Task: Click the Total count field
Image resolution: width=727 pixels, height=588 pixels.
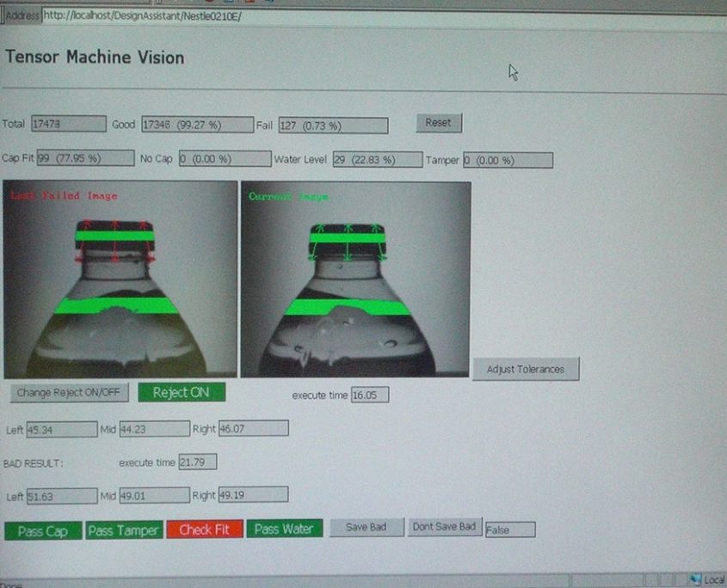Action: click(67, 123)
